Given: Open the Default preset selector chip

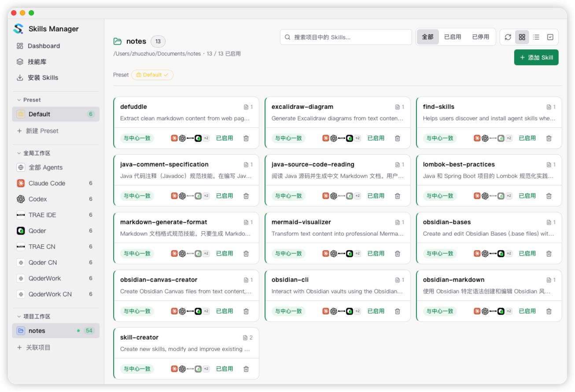Looking at the screenshot, I should pos(152,75).
